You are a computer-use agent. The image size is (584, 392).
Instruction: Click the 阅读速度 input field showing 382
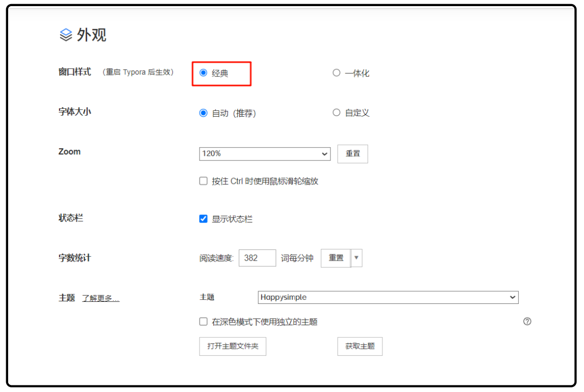tap(257, 258)
